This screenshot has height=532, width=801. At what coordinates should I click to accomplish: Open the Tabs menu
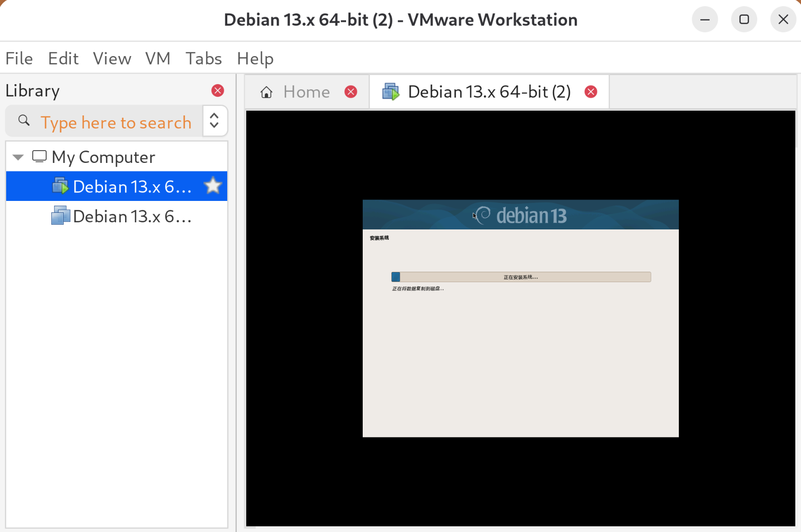[x=203, y=58]
